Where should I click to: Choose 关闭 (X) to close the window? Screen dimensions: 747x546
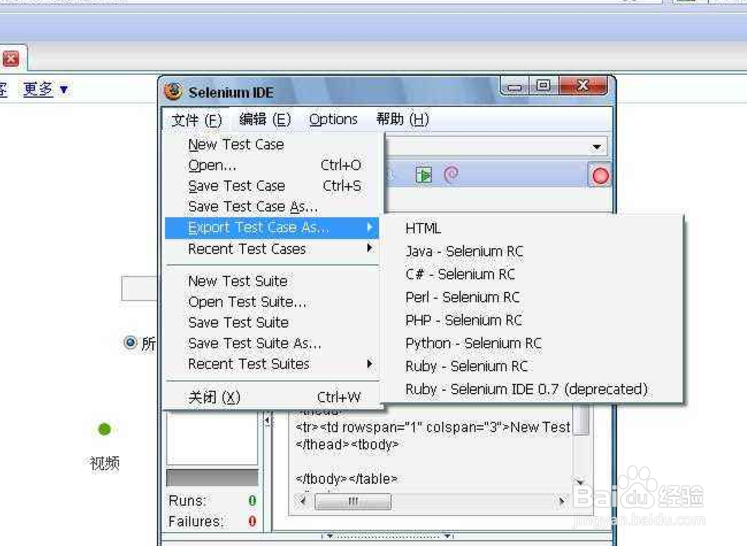(272, 397)
